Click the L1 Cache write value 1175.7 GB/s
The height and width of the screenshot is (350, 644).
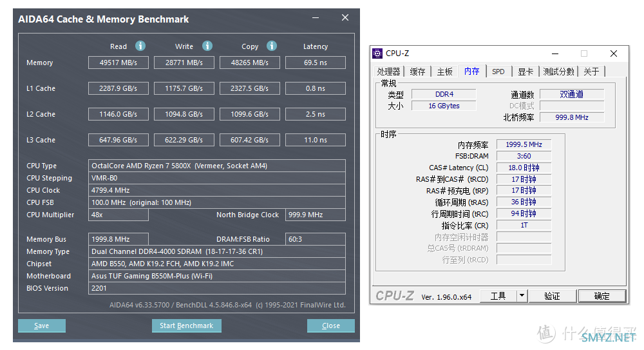click(x=184, y=88)
